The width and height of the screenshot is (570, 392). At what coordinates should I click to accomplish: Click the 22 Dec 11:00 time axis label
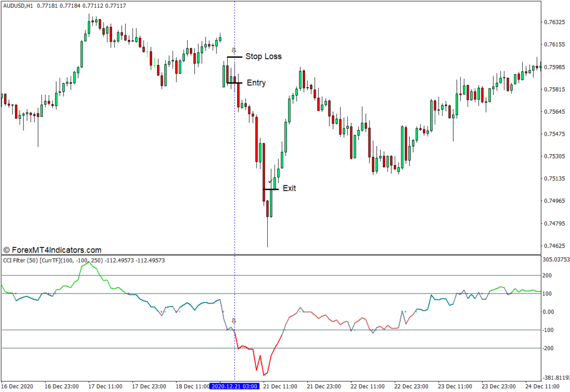(x=367, y=386)
